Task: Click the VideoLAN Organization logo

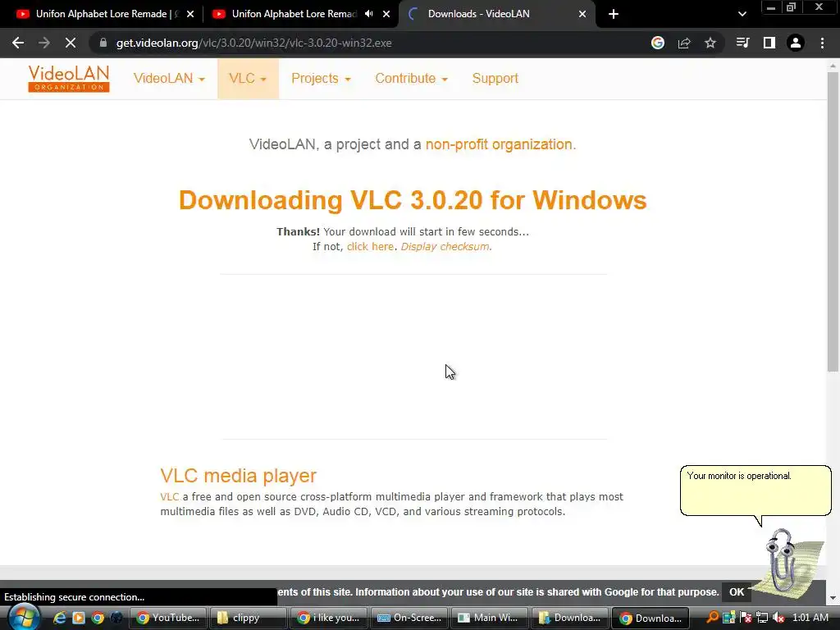Action: click(x=69, y=78)
